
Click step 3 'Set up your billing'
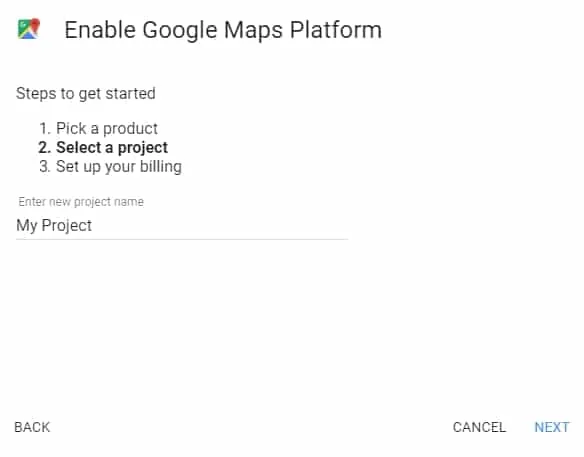point(110,166)
